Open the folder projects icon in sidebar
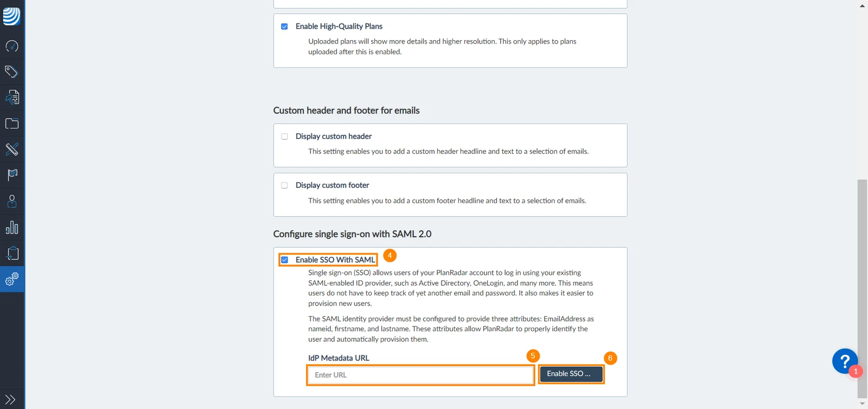This screenshot has width=868, height=409. 12,123
